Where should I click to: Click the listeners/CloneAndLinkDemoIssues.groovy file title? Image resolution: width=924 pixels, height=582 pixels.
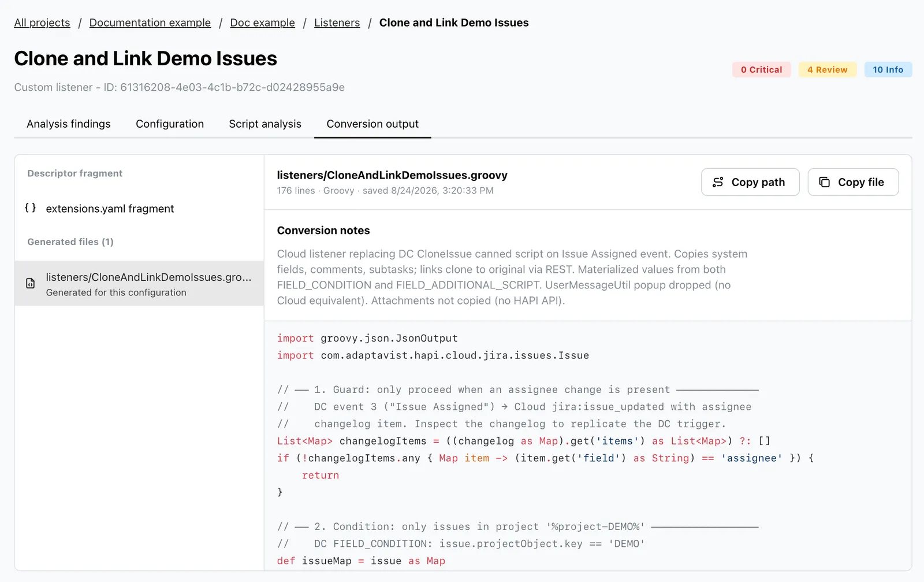392,175
